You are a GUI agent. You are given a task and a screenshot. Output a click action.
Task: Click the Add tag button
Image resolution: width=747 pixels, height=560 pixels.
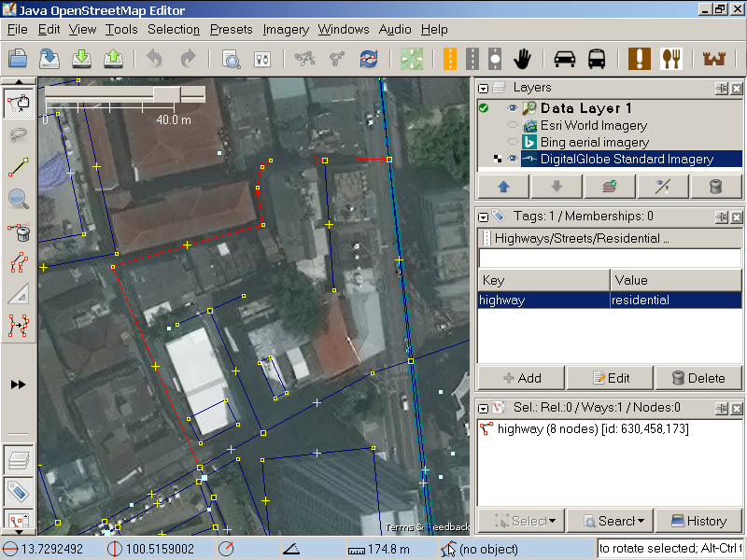point(522,378)
